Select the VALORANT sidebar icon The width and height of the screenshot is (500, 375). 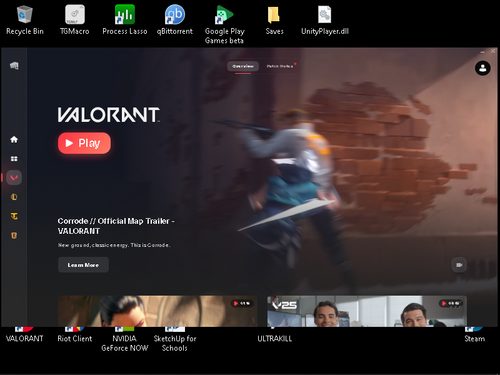point(14,178)
